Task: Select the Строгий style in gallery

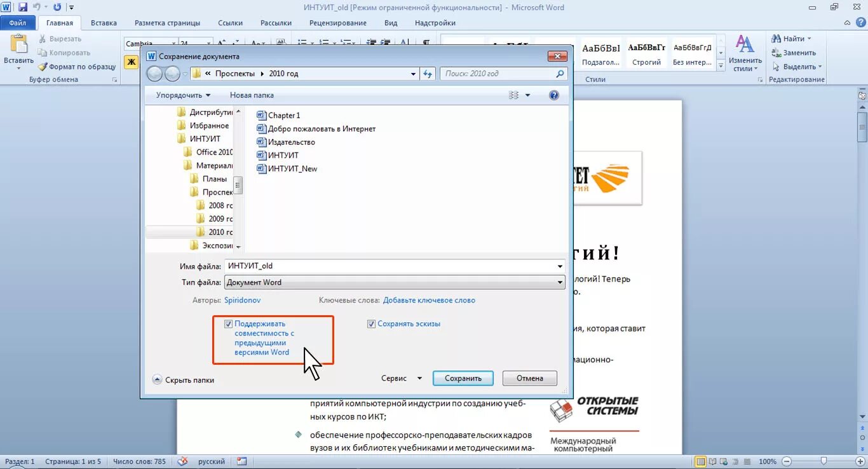Action: click(647, 53)
